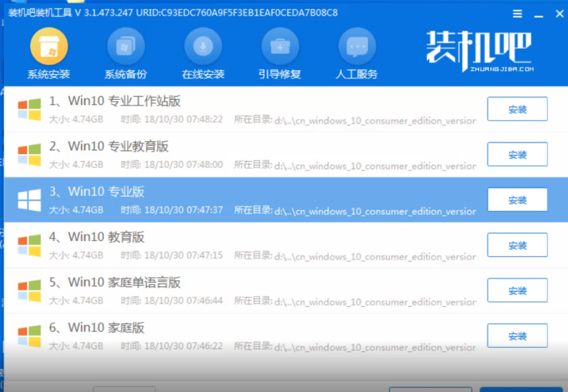Open the 在线安装 (Online Install) toolbar icon
This screenshot has height=392, width=568.
(202, 53)
